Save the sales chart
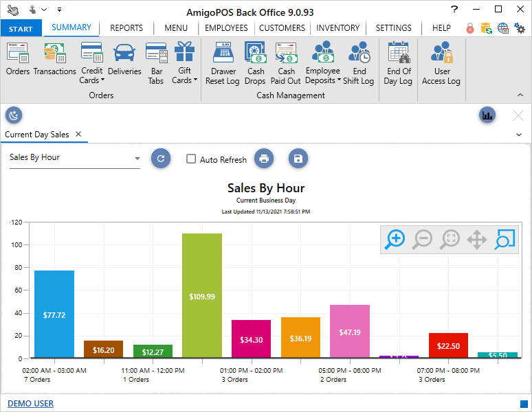This screenshot has width=532, height=412. tap(298, 159)
